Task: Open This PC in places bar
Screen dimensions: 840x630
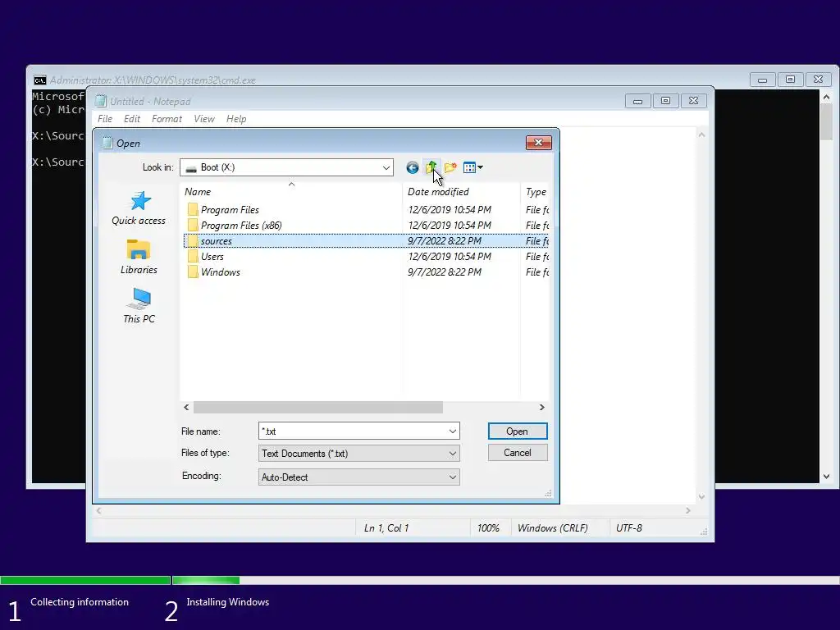Action: pyautogui.click(x=139, y=306)
